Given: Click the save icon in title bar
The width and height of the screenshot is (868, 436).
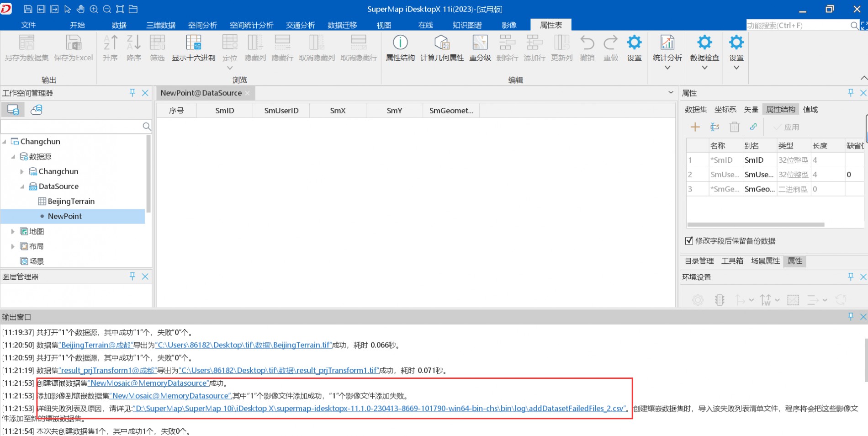Looking at the screenshot, I should coord(27,9).
